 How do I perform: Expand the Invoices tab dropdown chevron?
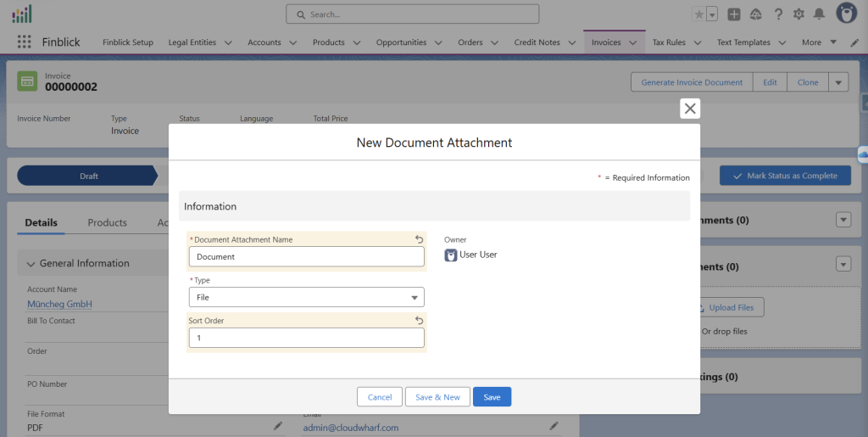632,42
